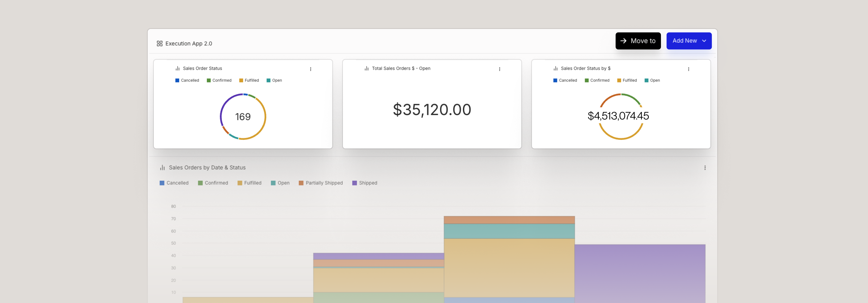The width and height of the screenshot is (868, 303).
Task: Click chart icon beside Sales Orders by Date & Status
Action: tap(162, 167)
